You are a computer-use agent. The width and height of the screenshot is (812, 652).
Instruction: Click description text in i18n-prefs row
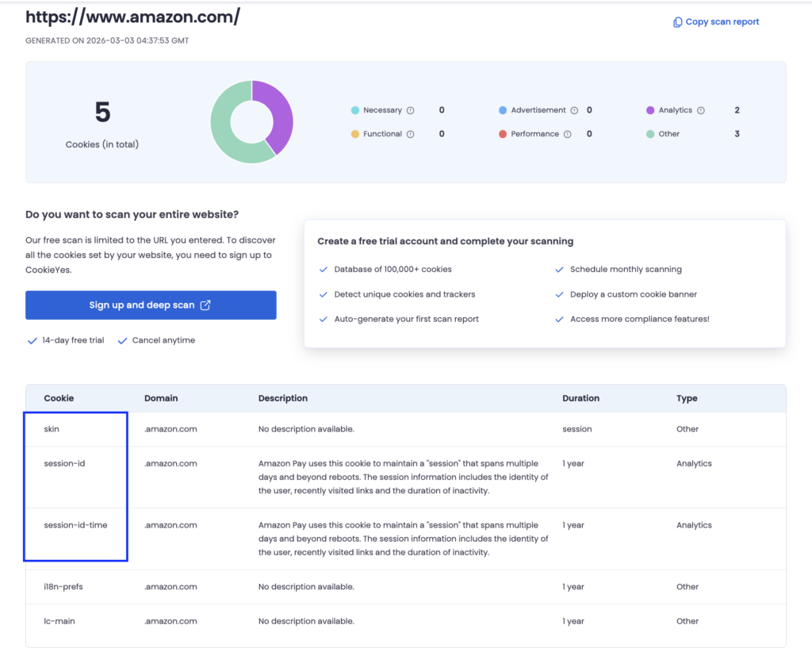(x=306, y=587)
